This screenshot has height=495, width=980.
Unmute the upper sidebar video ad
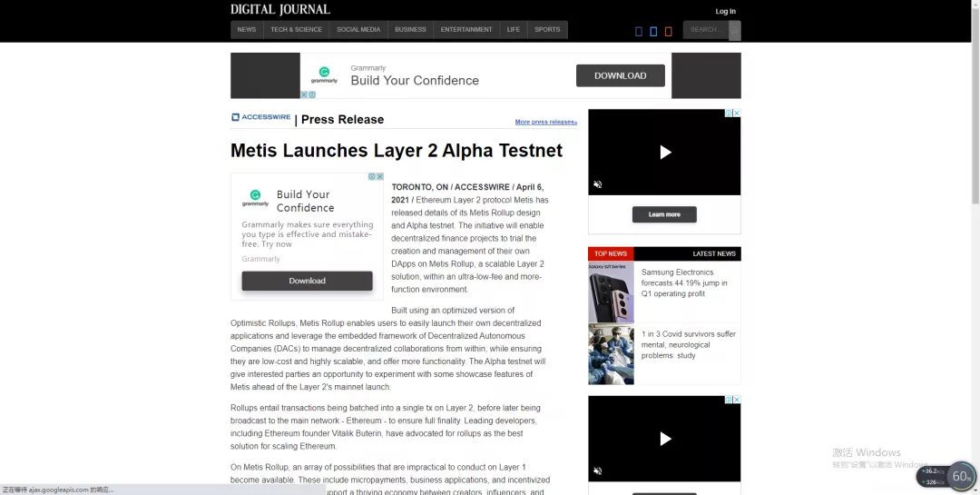[597, 184]
